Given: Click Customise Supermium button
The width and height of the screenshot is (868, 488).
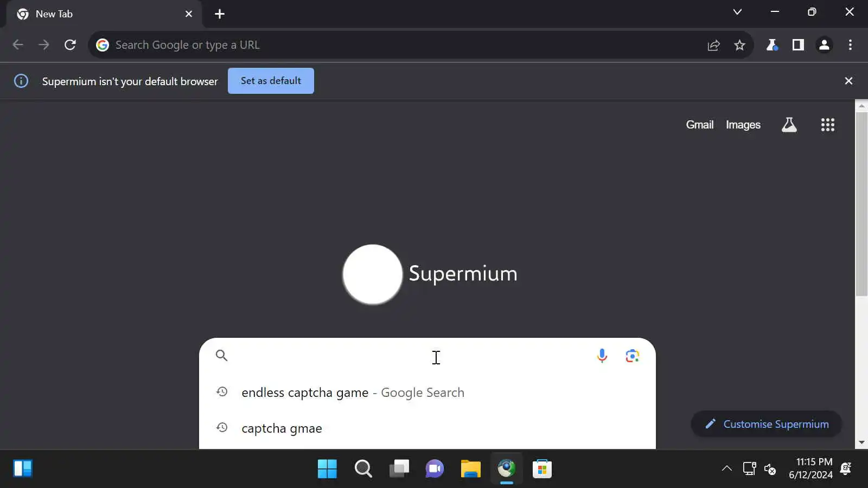Looking at the screenshot, I should [766, 424].
